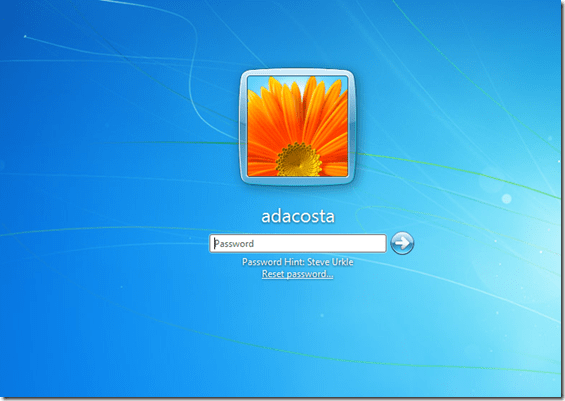The width and height of the screenshot is (565, 401).
Task: Select the orange flower account picture
Action: point(298,126)
